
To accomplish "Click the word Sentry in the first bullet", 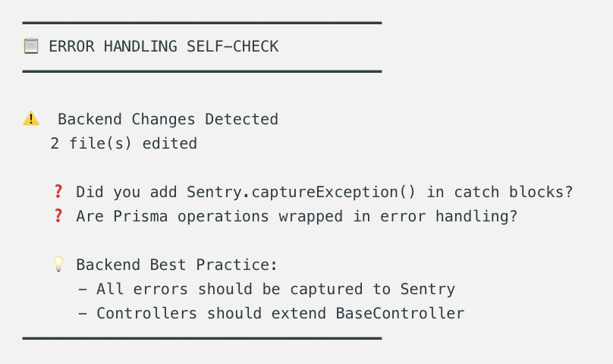I will (427, 289).
